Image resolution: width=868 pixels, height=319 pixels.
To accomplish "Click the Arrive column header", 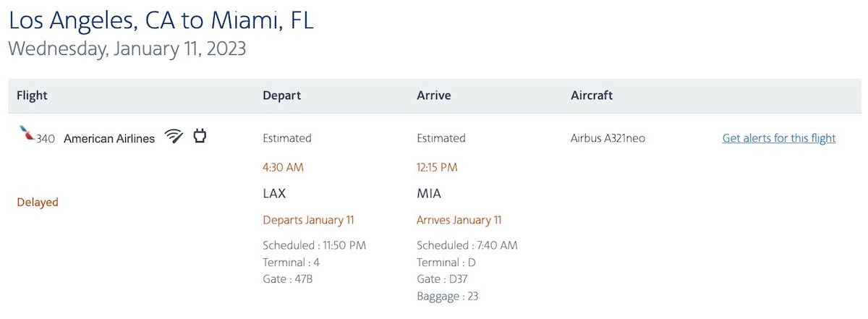I will click(434, 95).
